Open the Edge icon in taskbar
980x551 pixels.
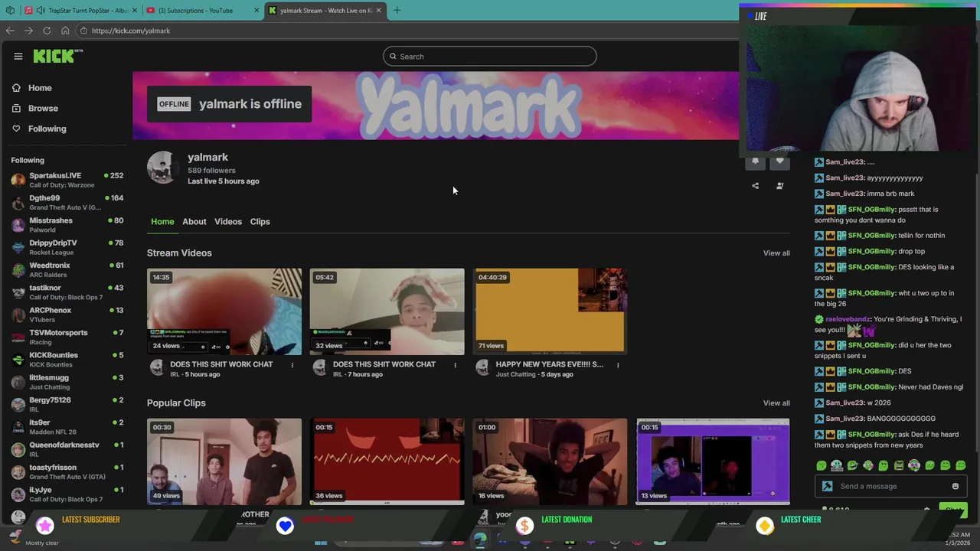(479, 540)
